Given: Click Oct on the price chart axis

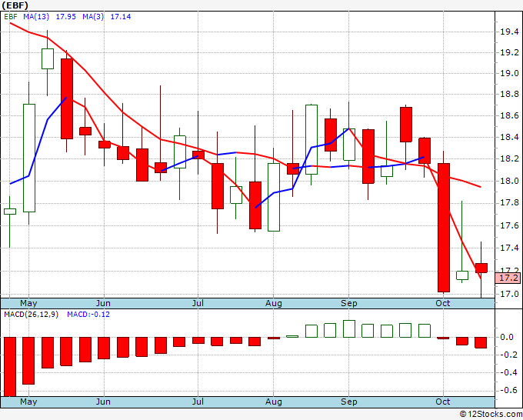Looking at the screenshot, I should point(443,303).
